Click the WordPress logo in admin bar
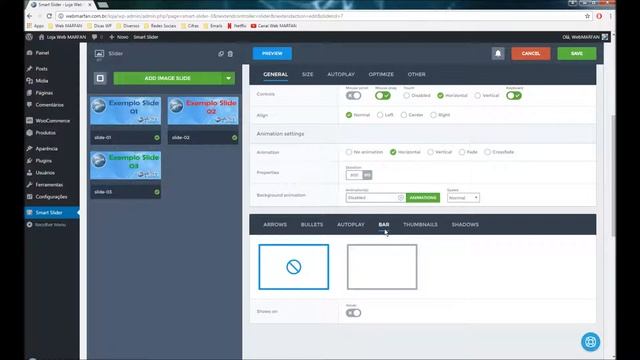The height and width of the screenshot is (360, 640). (x=29, y=37)
